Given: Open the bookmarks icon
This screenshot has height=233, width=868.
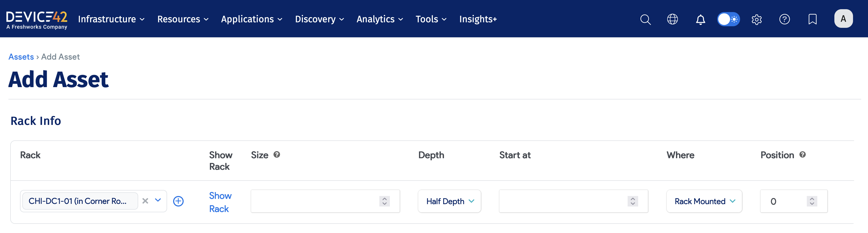Looking at the screenshot, I should (x=812, y=19).
